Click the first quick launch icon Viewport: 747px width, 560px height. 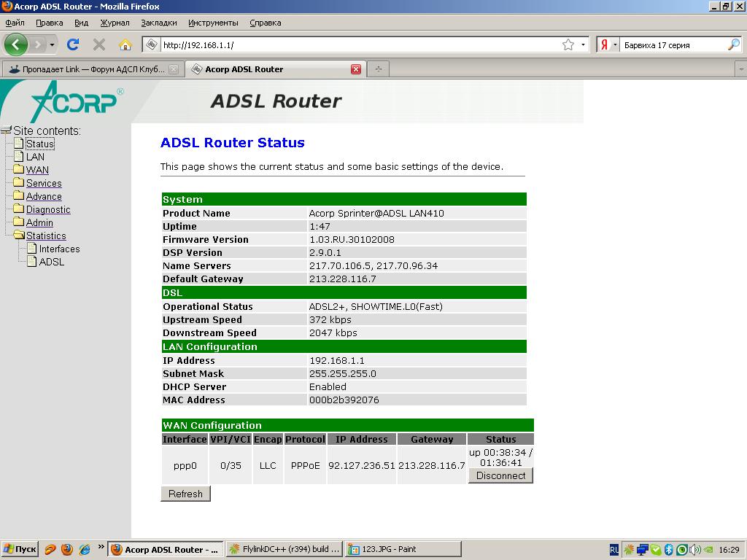click(50, 550)
